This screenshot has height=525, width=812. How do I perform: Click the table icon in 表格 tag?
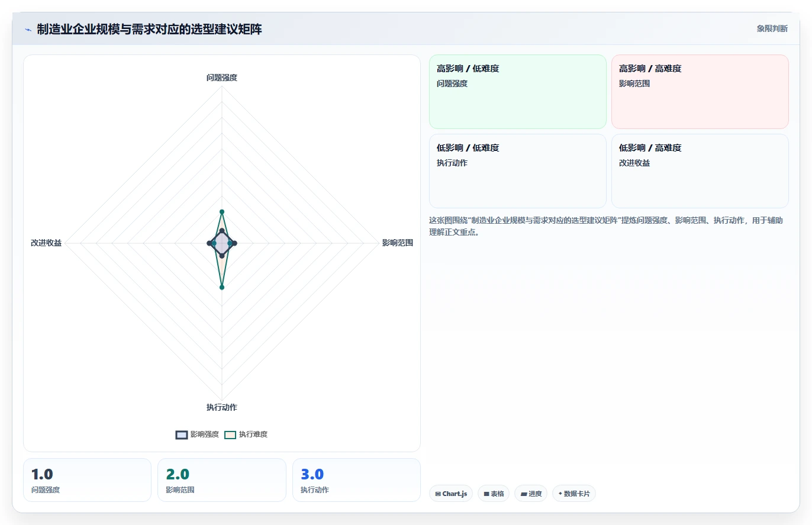click(486, 494)
